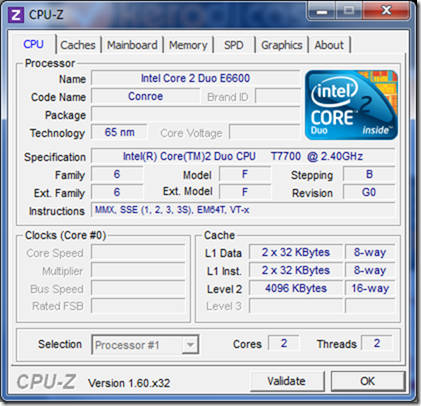
Task: Click the Ext. Family value field
Action: coord(117,192)
